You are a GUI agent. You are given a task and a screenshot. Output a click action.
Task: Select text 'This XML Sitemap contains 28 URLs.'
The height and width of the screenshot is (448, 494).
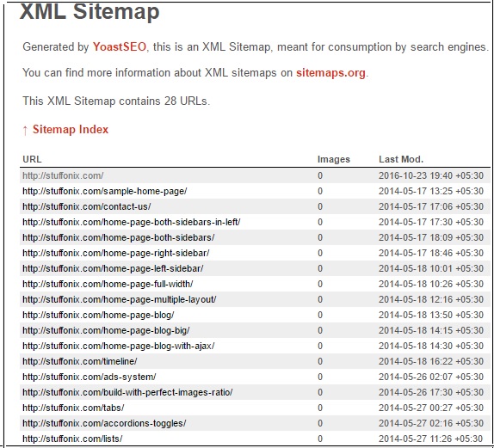[x=116, y=101]
